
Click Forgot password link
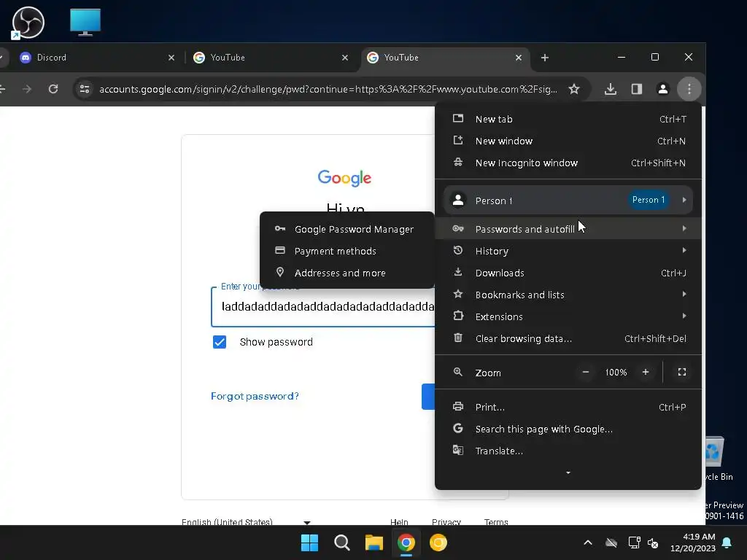[255, 396]
